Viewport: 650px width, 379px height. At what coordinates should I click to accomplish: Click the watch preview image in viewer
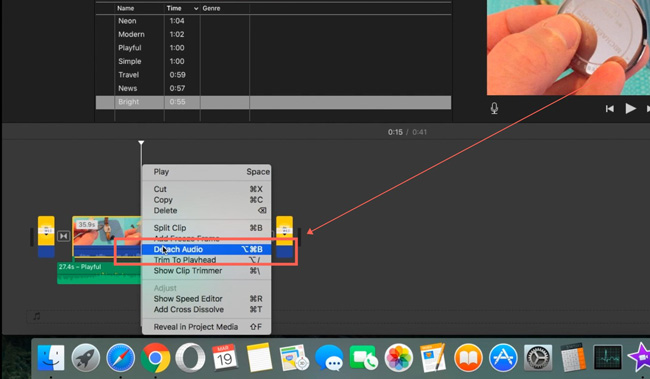(x=568, y=47)
